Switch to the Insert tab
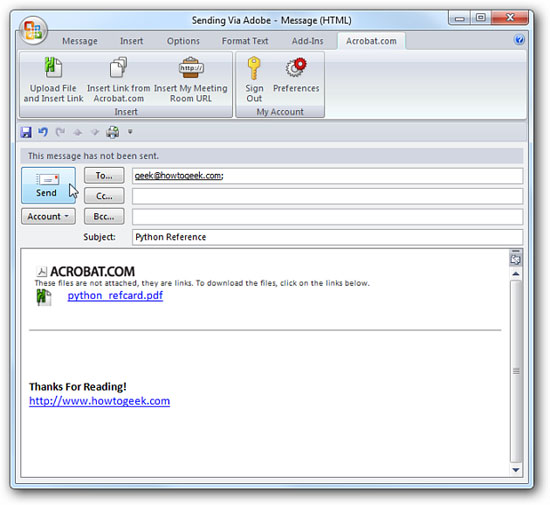The width and height of the screenshot is (550, 505). pyautogui.click(x=132, y=41)
